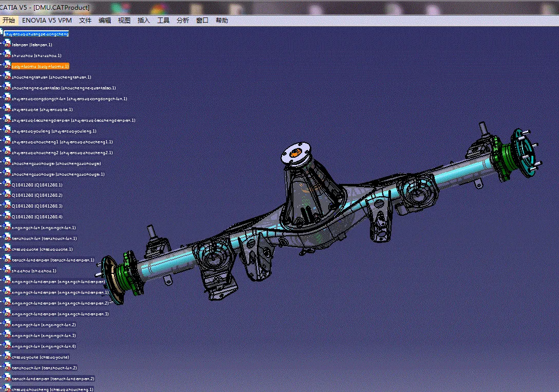Image resolution: width=559 pixels, height=392 pixels.
Task: Click banzchilundianpian.2 component icon
Action: [x=7, y=378]
